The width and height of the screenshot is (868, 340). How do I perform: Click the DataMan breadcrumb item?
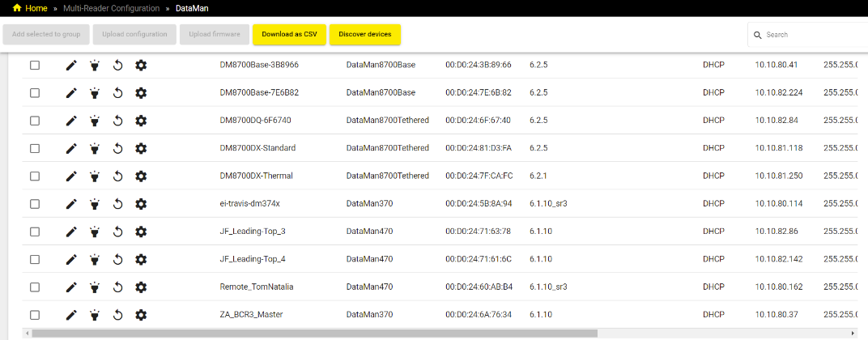pyautogui.click(x=190, y=8)
